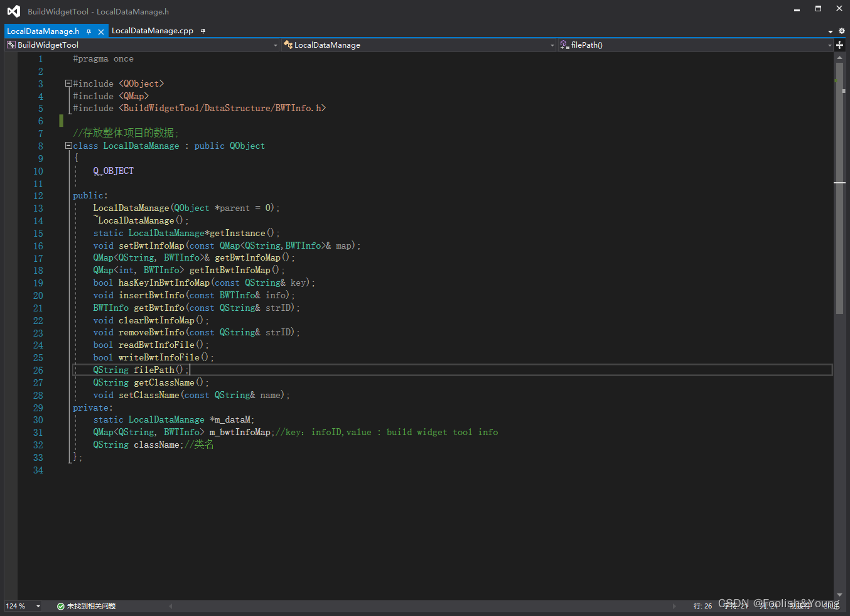Close the LocalDataManage.h tab
The image size is (850, 616).
101,30
